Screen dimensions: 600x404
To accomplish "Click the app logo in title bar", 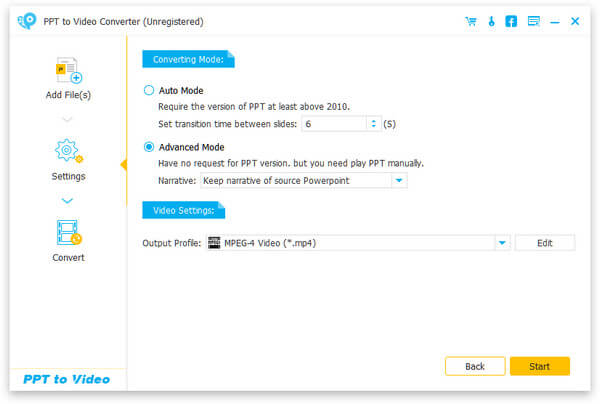I will pos(27,21).
